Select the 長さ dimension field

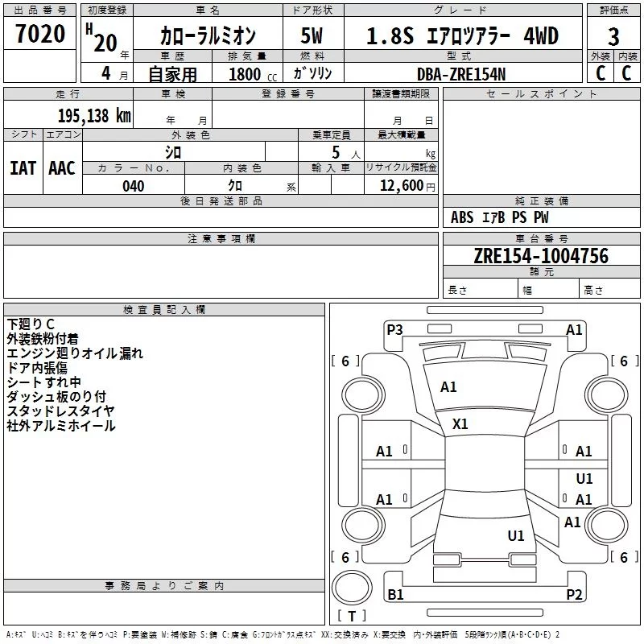tap(481, 290)
